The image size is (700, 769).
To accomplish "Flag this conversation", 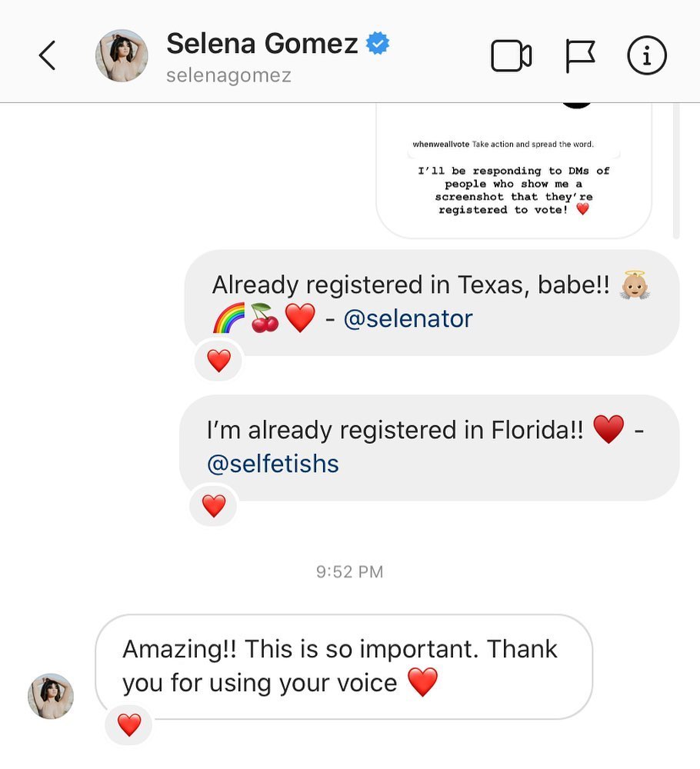I will [581, 56].
